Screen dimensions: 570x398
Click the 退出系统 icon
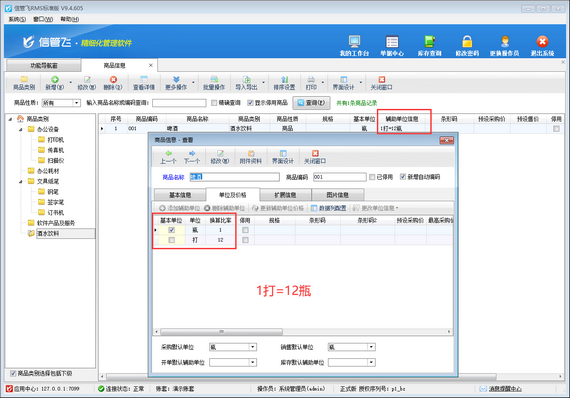[542, 42]
